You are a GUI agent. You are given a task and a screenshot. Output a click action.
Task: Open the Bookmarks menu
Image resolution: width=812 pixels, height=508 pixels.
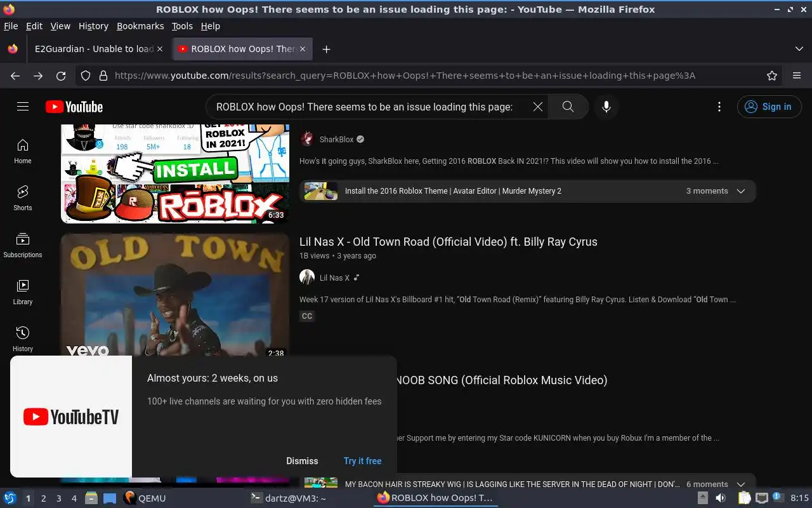click(x=140, y=26)
